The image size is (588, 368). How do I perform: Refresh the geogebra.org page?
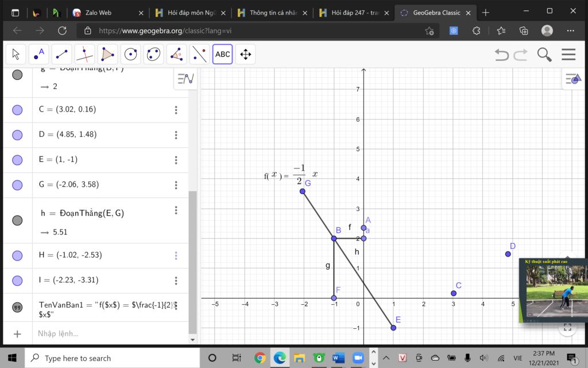point(62,31)
